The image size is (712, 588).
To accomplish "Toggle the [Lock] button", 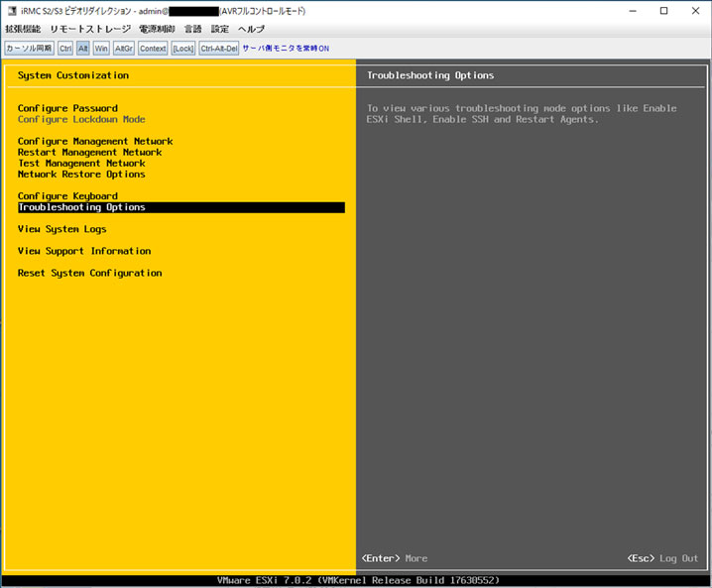I will 183,49.
